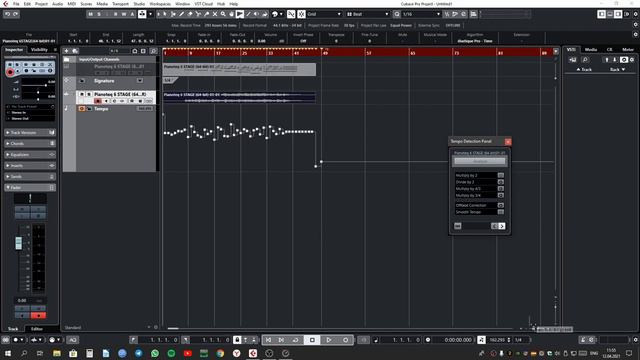Click the Undo arrow in the toolbar
This screenshot has width=640, height=360.
click(x=7, y=14)
